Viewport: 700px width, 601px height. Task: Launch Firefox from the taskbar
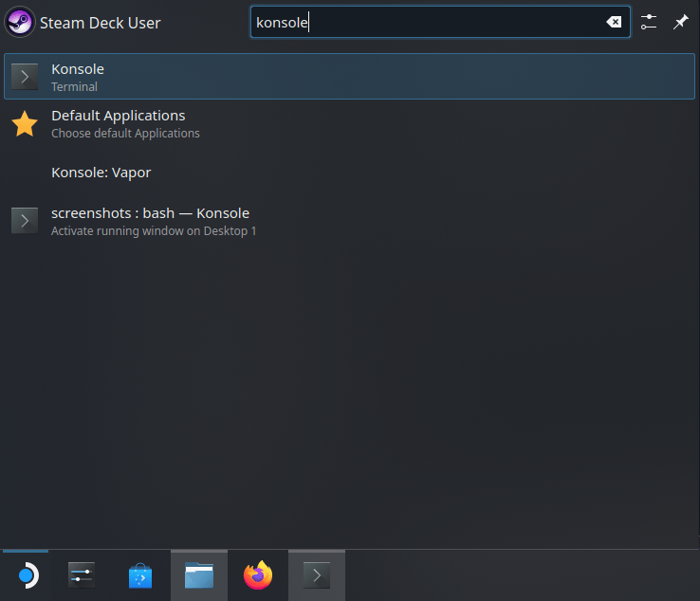(257, 575)
